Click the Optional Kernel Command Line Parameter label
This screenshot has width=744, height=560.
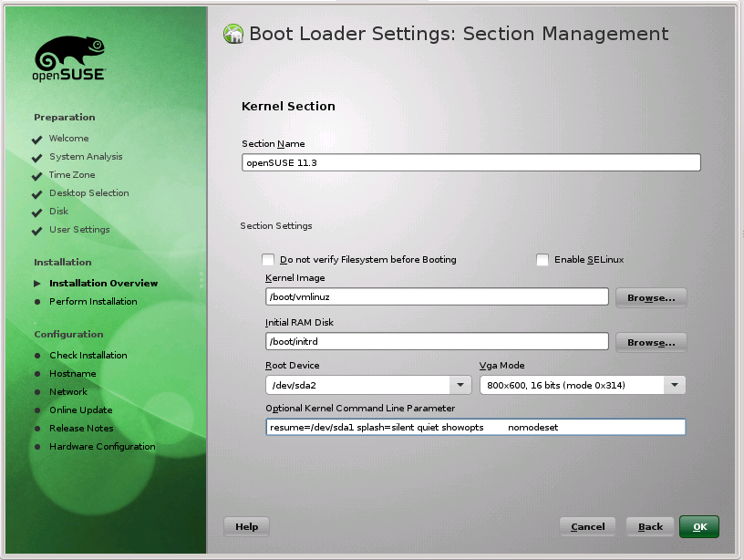point(360,409)
